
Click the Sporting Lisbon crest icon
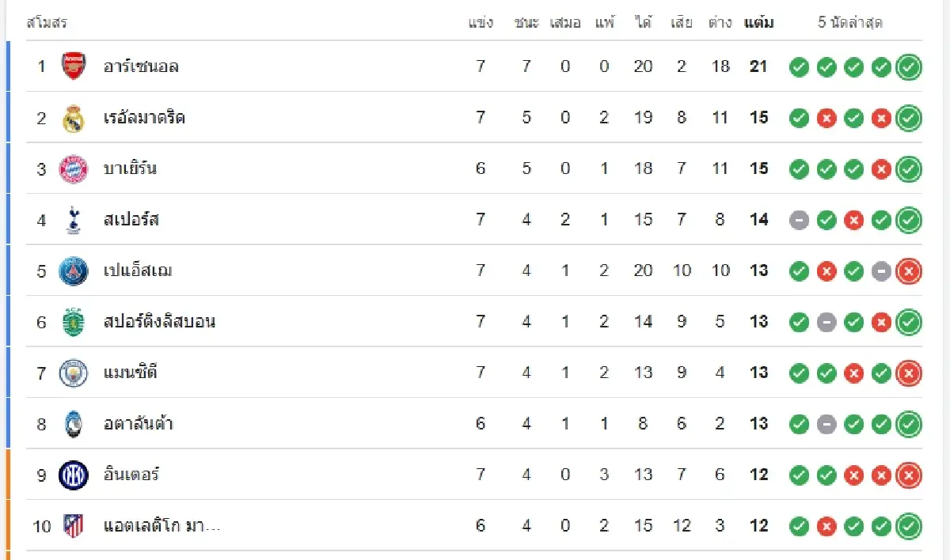coord(74,322)
